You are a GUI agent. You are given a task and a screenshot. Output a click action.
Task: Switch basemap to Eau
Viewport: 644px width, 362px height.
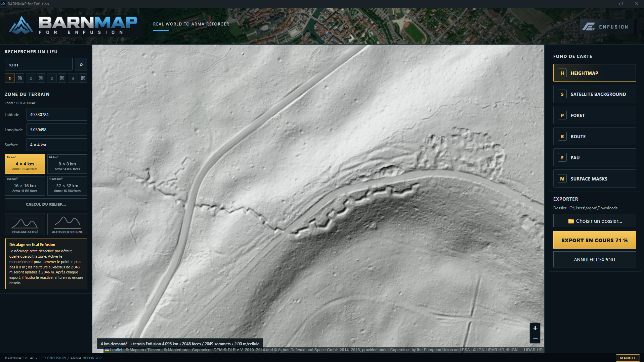pyautogui.click(x=595, y=158)
